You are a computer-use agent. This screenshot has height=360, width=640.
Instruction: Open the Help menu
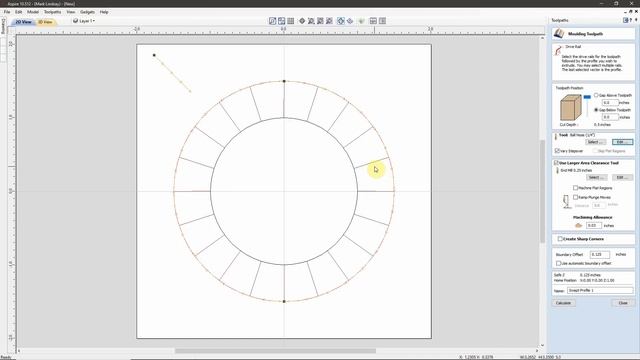[x=104, y=12]
